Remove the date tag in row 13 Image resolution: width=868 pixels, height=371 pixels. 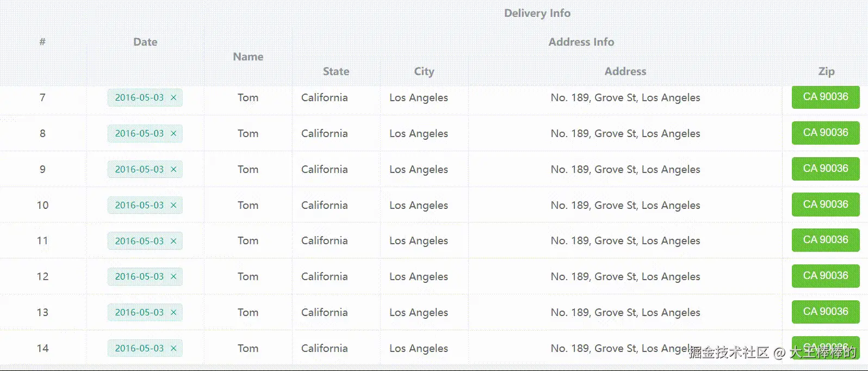(173, 313)
